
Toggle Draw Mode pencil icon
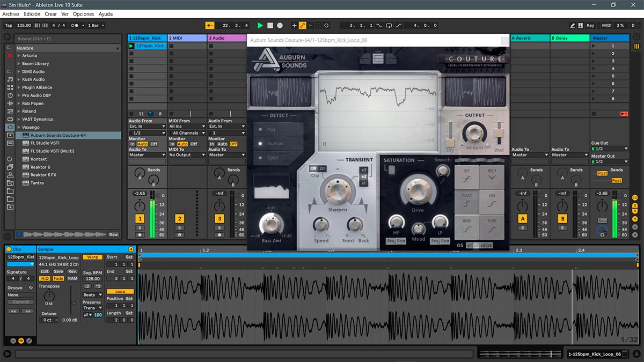pos(573,25)
